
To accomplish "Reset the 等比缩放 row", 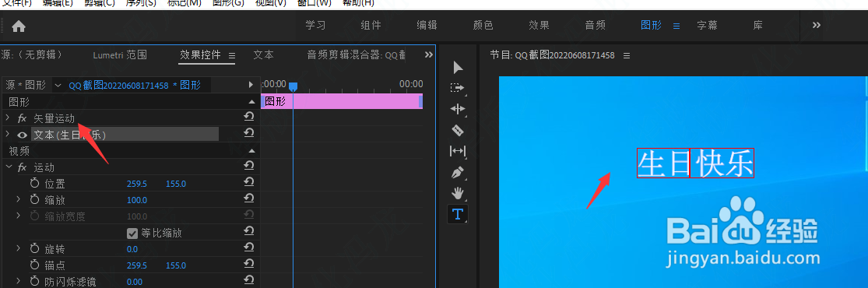I will point(249,231).
